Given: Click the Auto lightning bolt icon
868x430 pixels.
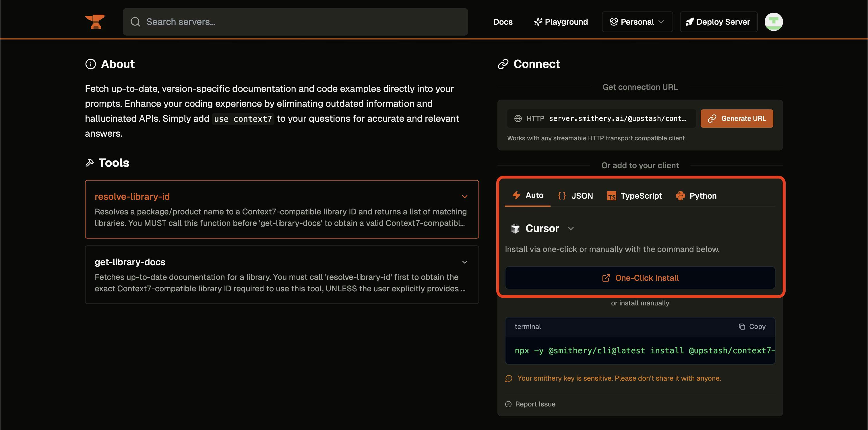Looking at the screenshot, I should [x=516, y=195].
